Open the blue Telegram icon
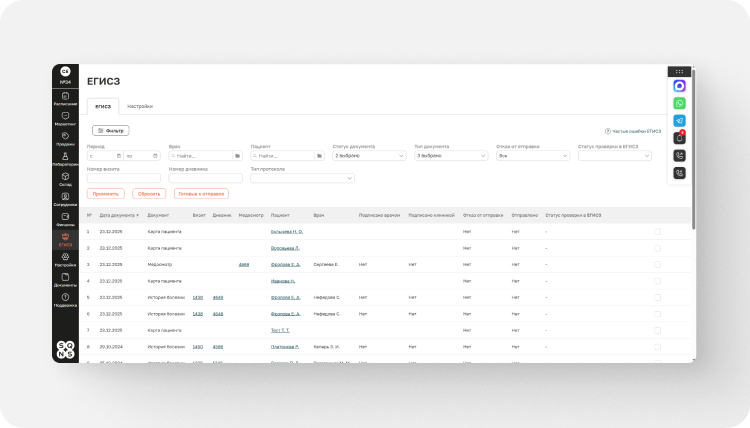The height and width of the screenshot is (428, 750). (679, 121)
